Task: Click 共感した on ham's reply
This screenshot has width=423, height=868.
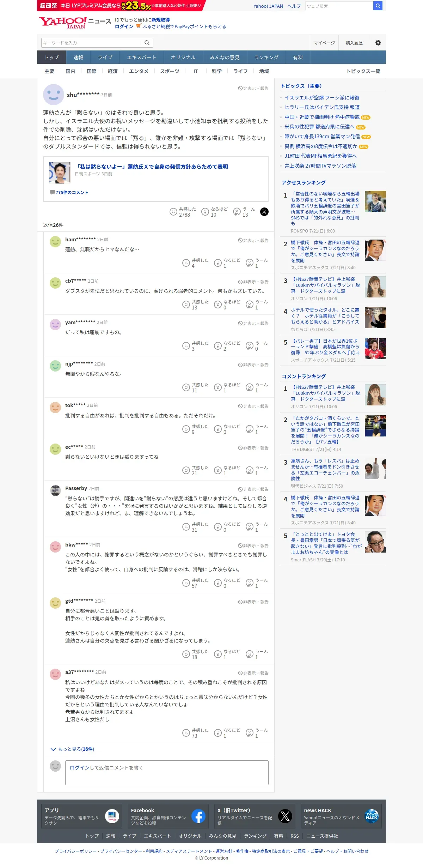Action: [x=186, y=263]
